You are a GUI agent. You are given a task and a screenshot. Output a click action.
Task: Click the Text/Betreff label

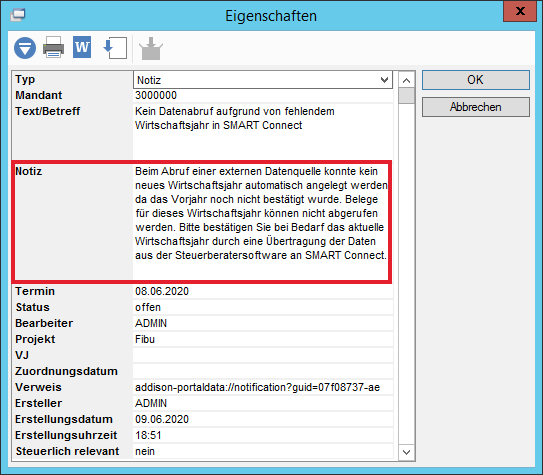pos(47,111)
